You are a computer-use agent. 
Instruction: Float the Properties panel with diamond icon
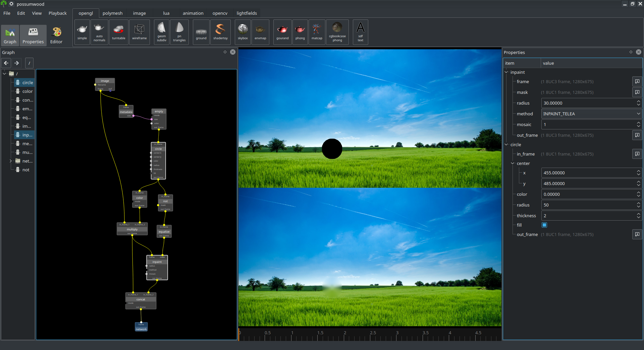[x=631, y=52]
